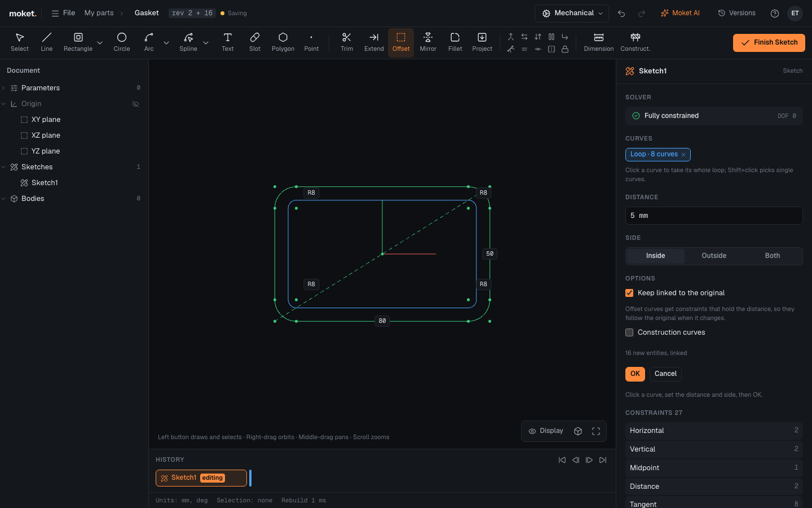Cancel the offset operation
The image size is (812, 508).
click(x=665, y=374)
